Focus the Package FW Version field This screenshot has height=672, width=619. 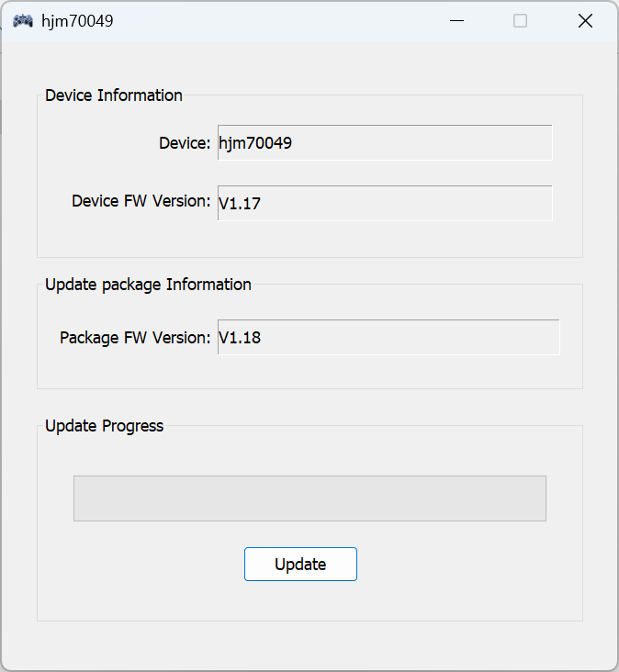point(388,338)
